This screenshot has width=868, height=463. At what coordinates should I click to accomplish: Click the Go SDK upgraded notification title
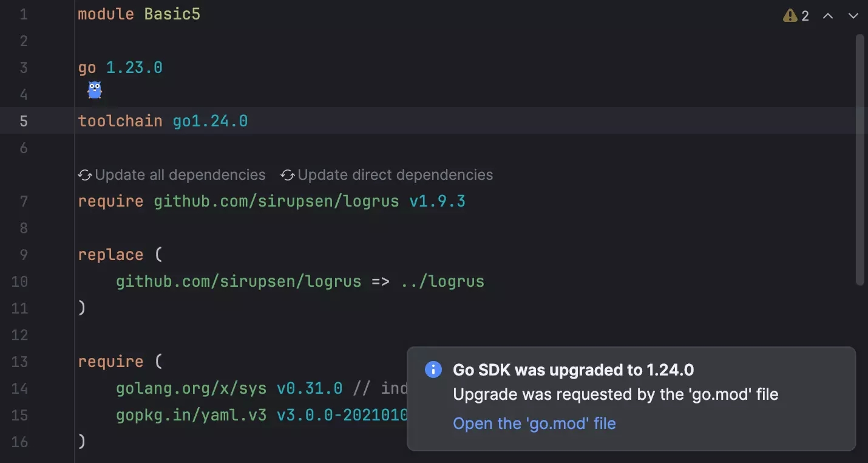point(573,369)
